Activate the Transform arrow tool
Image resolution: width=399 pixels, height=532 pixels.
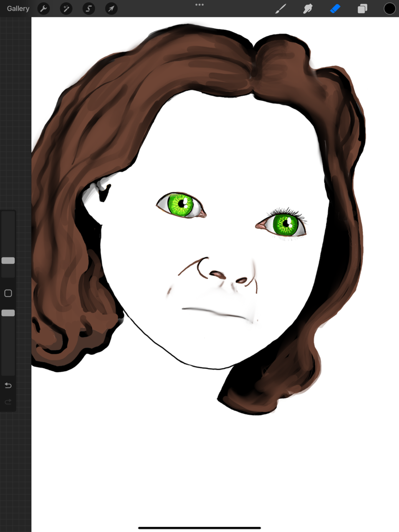click(x=111, y=9)
